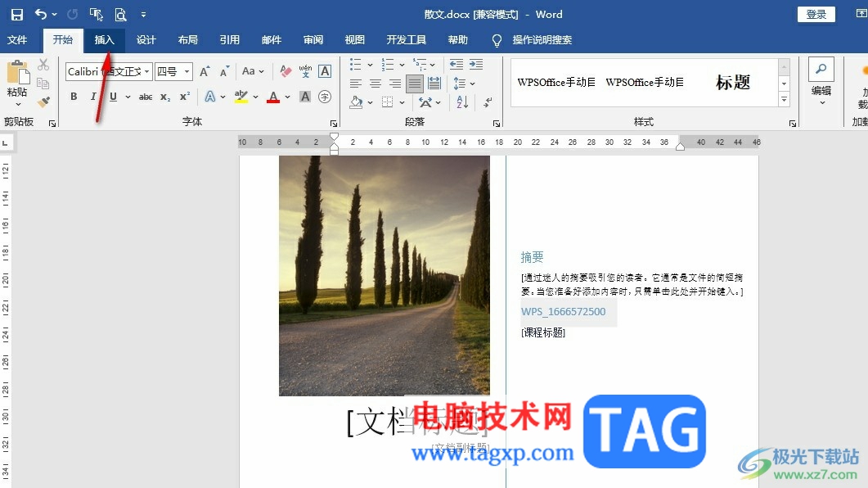Screen dimensions: 868x488
Task: Clear all formatting with the eraser icon
Action: click(x=286, y=71)
